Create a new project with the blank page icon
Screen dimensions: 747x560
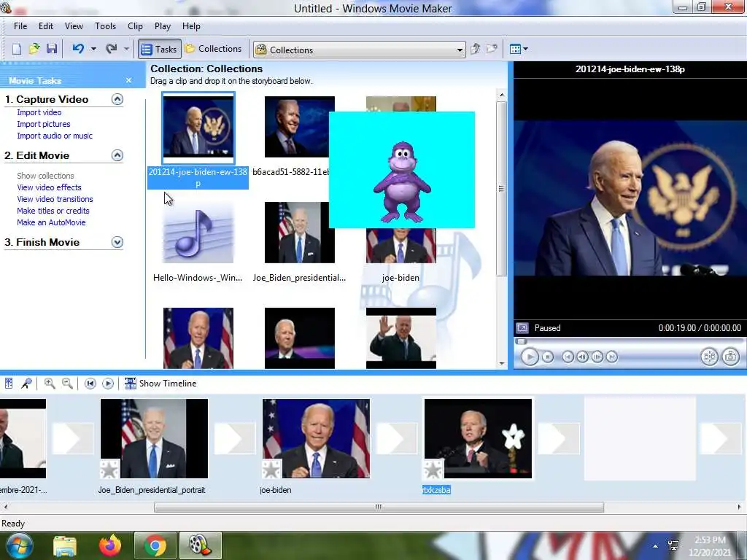(x=17, y=49)
